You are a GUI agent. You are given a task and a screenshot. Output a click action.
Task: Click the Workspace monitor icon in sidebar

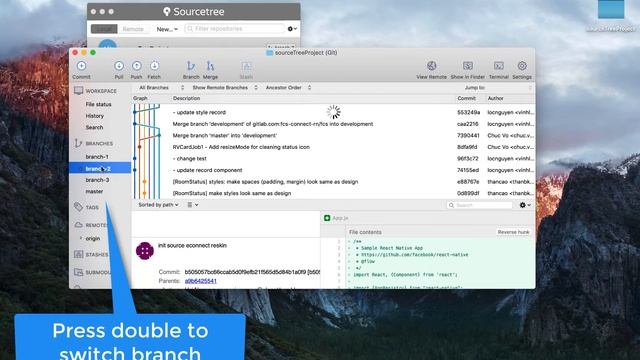(x=78, y=91)
